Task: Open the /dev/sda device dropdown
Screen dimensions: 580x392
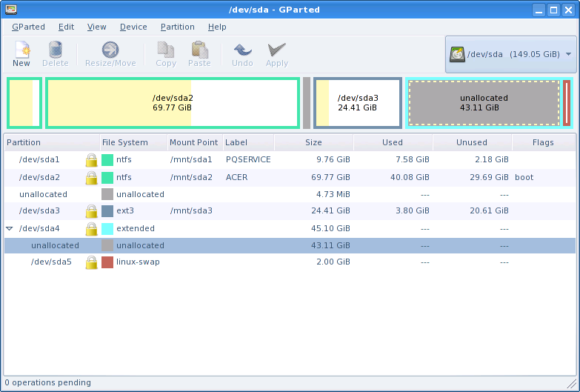Action: pyautogui.click(x=511, y=54)
